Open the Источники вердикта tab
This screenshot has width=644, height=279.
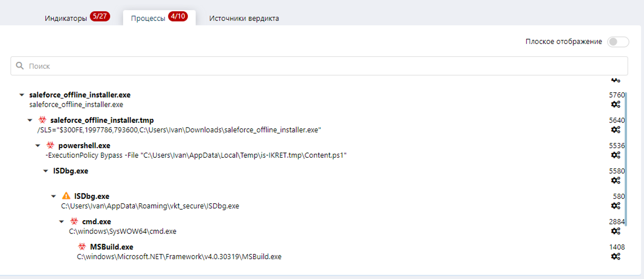244,18
